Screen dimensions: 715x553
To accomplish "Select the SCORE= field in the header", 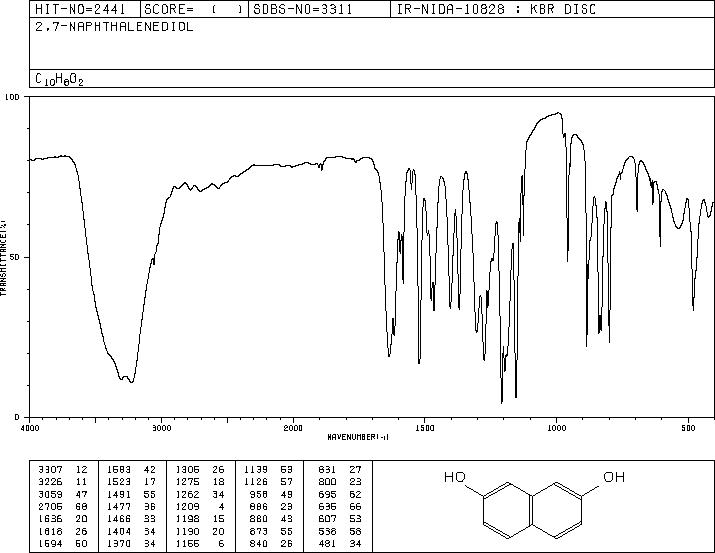I will point(194,9).
